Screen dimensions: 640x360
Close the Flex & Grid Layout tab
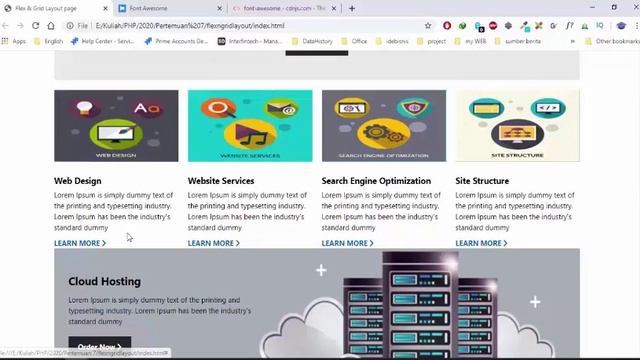click(x=105, y=8)
